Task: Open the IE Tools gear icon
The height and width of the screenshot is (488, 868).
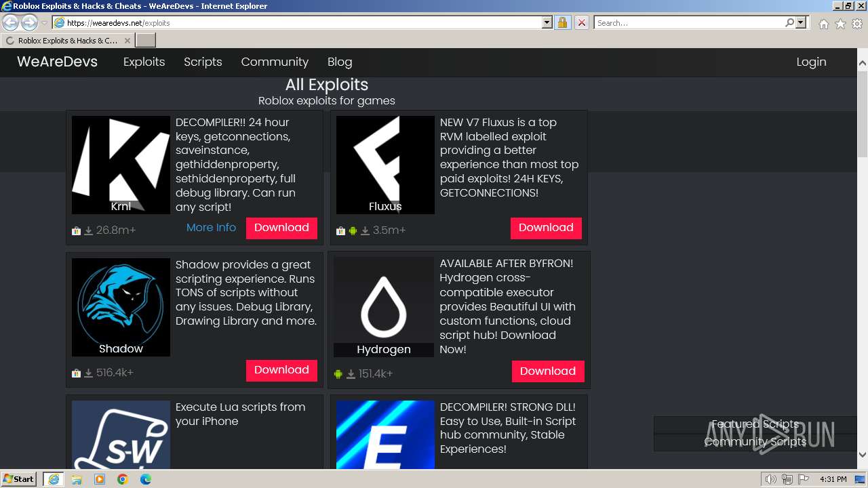Action: tap(857, 24)
